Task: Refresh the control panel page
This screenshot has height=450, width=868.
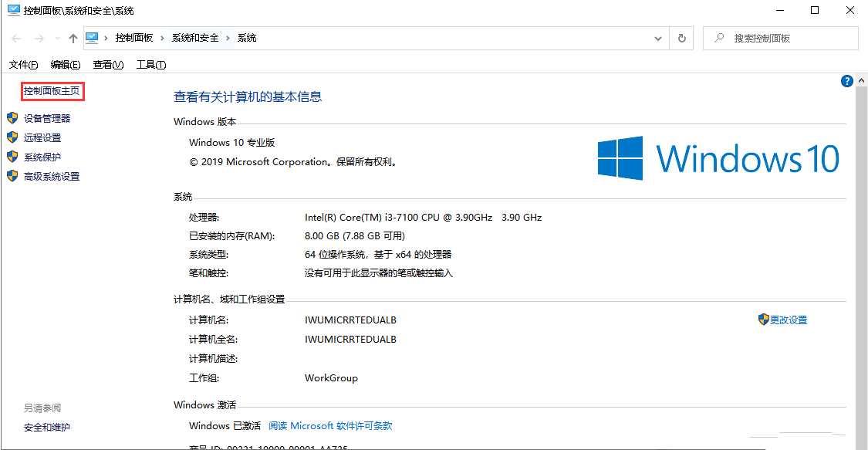Action: [x=681, y=38]
